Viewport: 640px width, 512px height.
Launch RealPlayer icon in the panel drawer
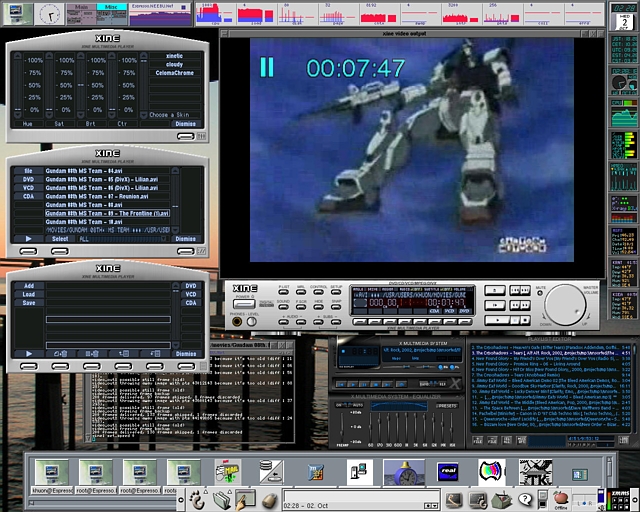click(x=448, y=472)
